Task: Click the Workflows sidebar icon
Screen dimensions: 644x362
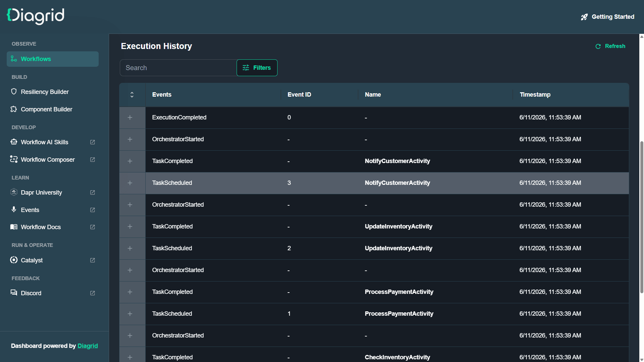Action: (x=14, y=59)
